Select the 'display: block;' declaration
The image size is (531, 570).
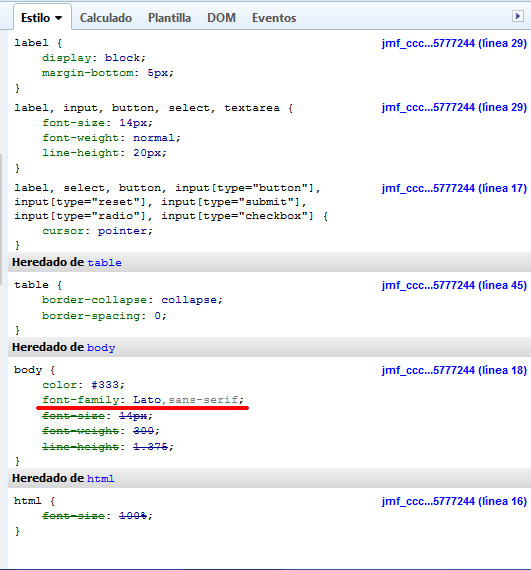tap(94, 58)
